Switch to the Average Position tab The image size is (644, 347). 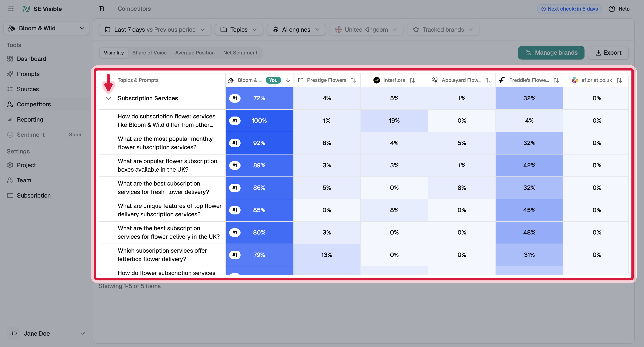pyautogui.click(x=195, y=53)
